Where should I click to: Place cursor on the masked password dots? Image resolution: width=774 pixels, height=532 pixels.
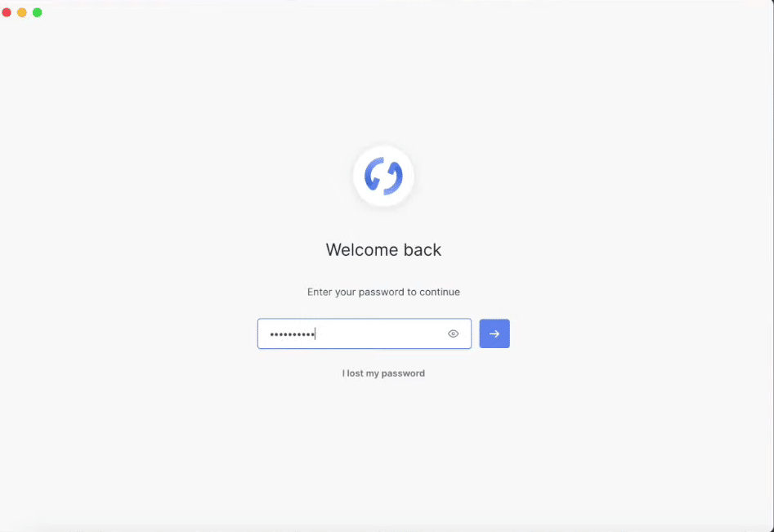tap(293, 334)
